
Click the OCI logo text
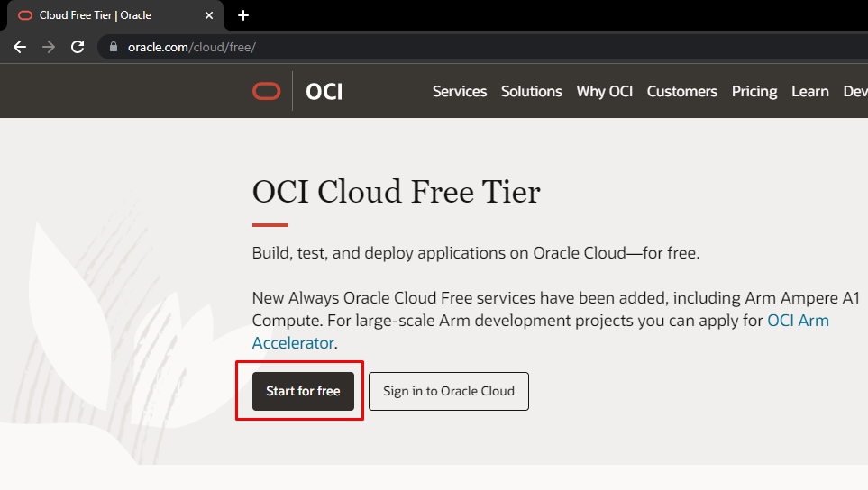[324, 92]
